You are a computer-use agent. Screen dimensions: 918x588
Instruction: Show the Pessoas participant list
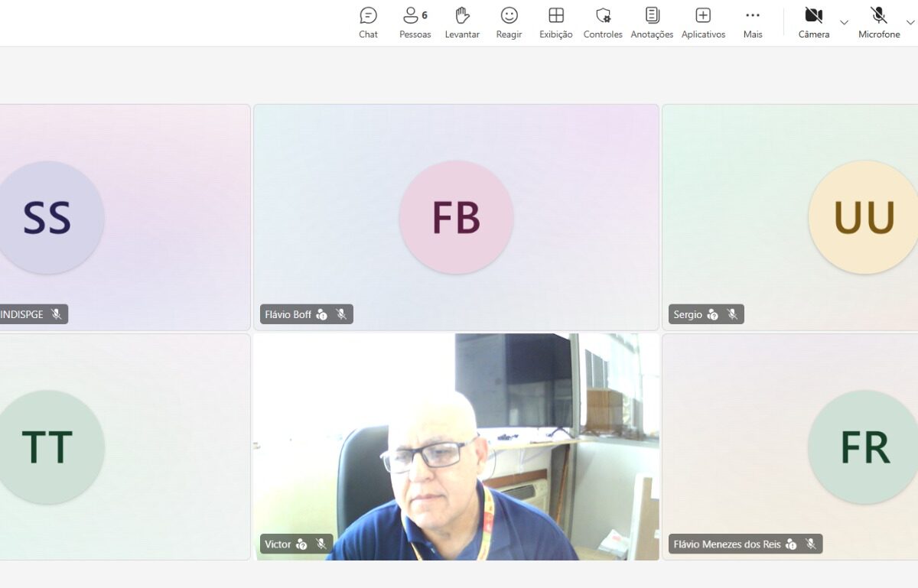(x=415, y=23)
